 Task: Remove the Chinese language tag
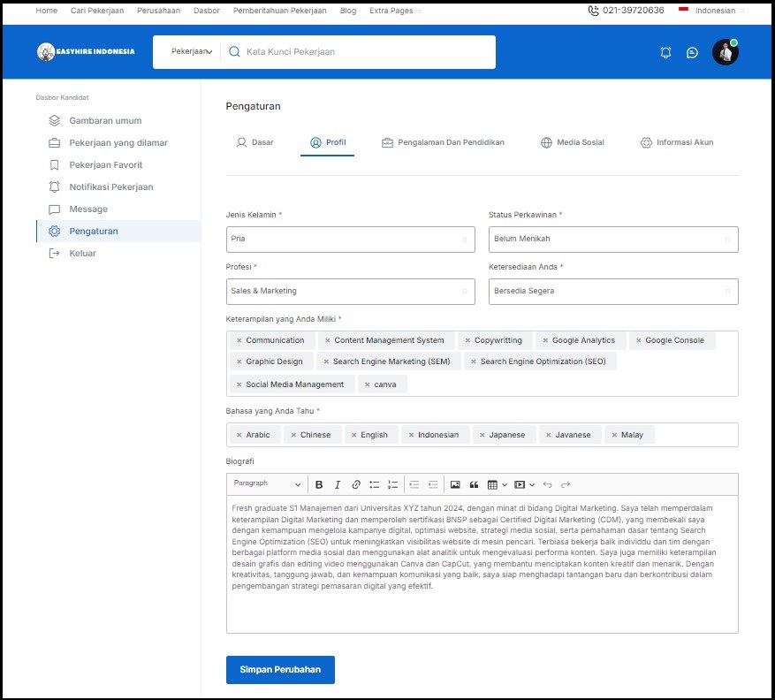coord(293,435)
